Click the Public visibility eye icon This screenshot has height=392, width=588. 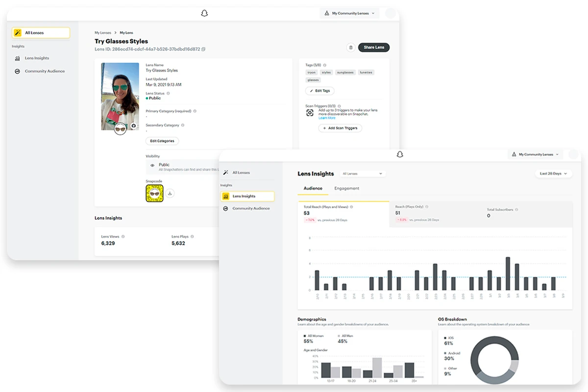[152, 166]
